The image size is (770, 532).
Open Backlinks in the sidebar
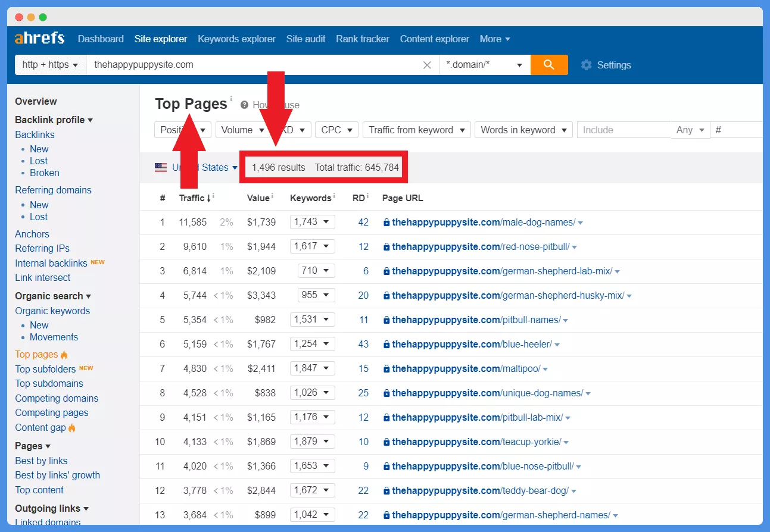(35, 134)
